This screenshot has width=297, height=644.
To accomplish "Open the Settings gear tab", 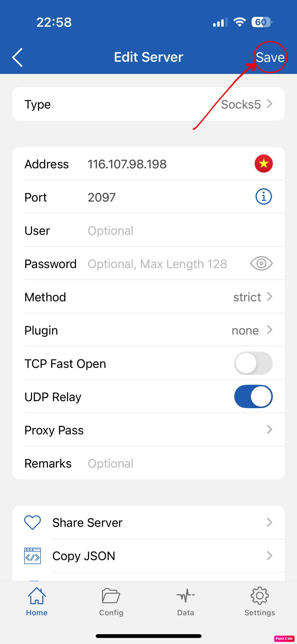I will 260,601.
